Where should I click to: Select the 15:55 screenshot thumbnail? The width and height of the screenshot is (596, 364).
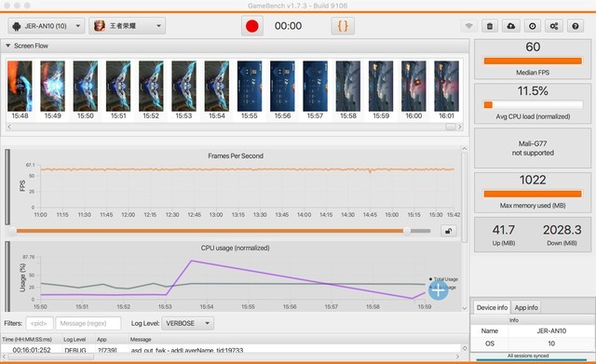(x=250, y=90)
